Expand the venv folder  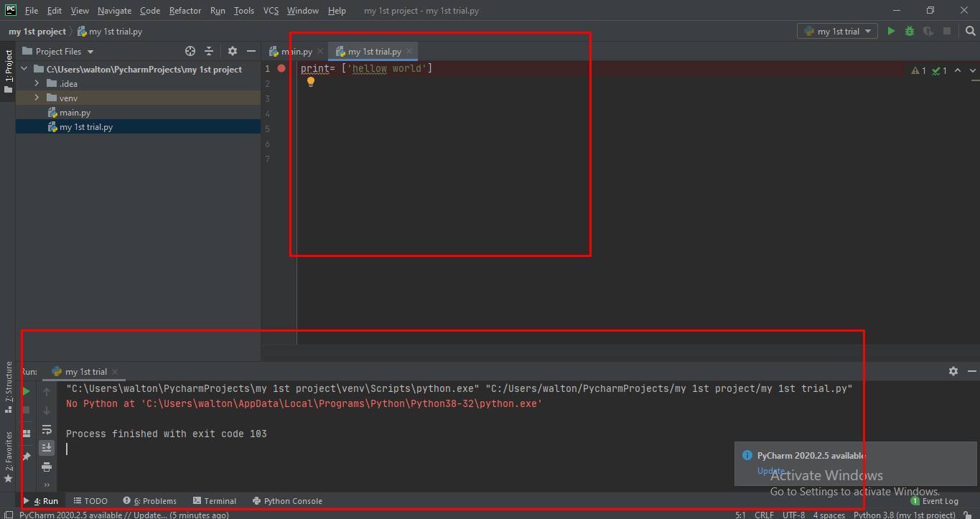(37, 98)
